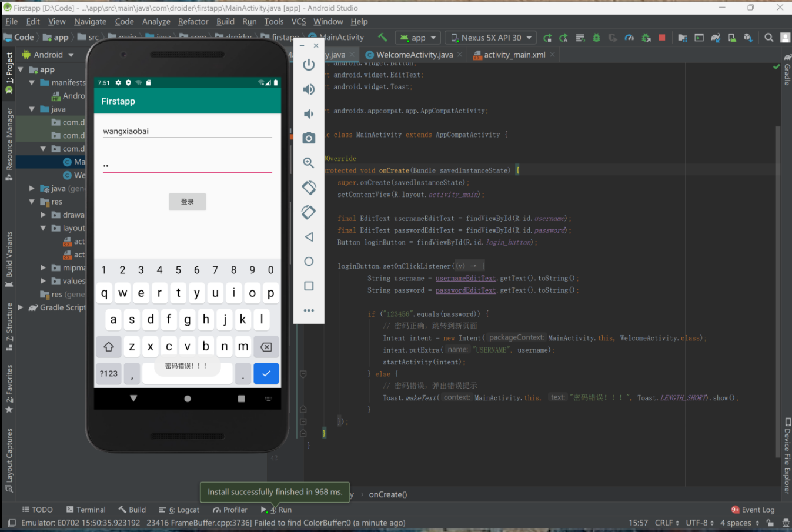Open the Profiler tool window button
The image size is (792, 532).
[x=230, y=510]
